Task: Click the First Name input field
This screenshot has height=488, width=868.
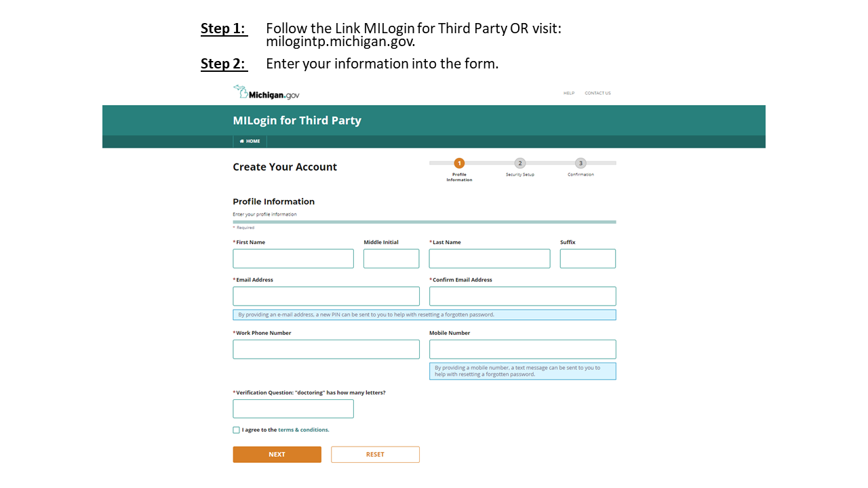Action: [x=293, y=259]
